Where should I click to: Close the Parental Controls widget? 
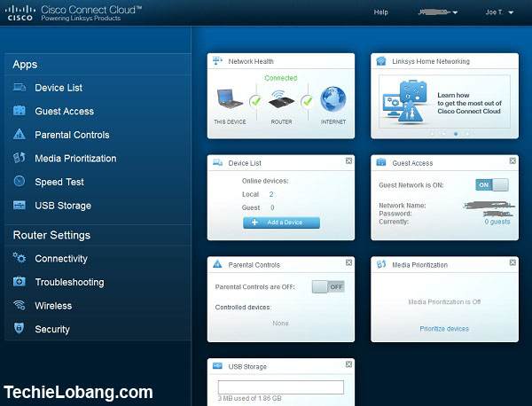(x=348, y=262)
